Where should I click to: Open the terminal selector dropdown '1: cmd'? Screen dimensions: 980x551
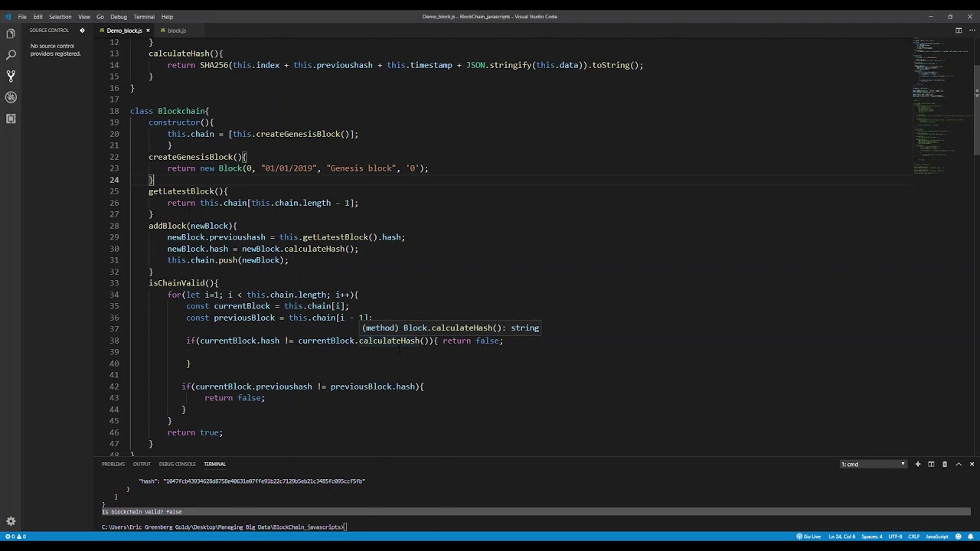(874, 464)
